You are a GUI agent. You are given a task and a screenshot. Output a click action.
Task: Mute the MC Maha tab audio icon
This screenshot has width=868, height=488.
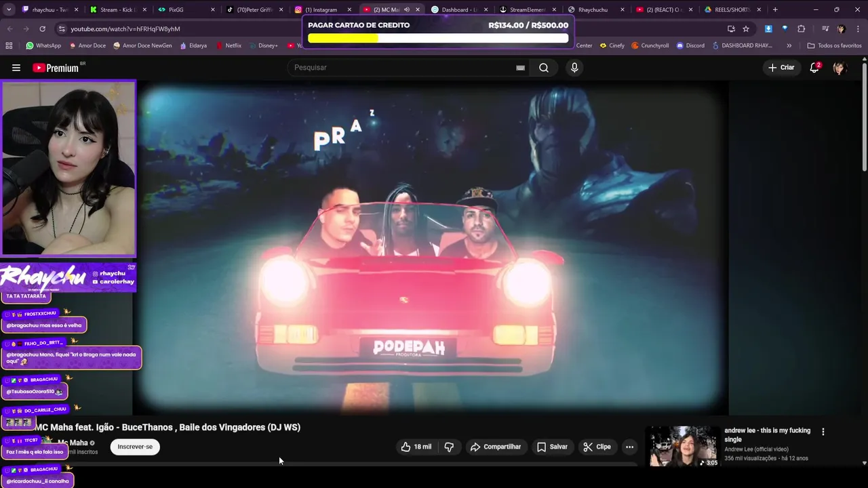click(407, 9)
